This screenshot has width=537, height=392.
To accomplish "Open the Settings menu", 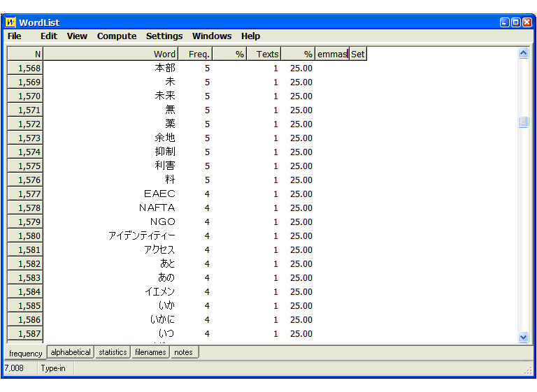I will (164, 36).
